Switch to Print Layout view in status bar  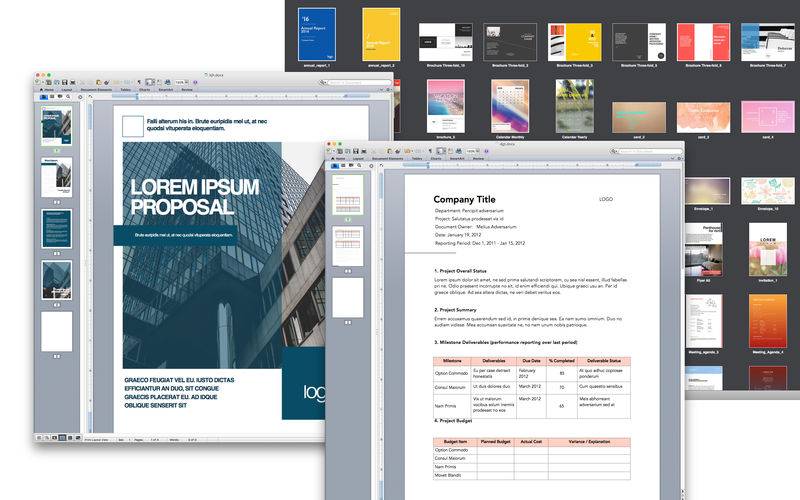coord(62,438)
